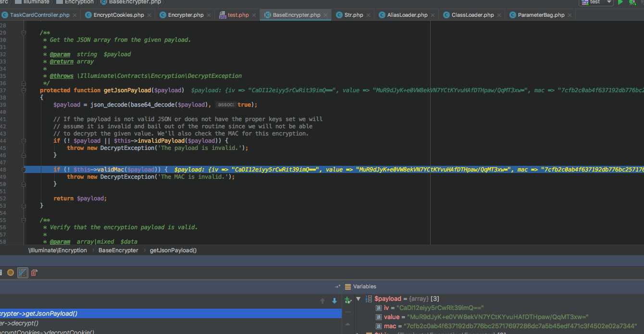Click the BaseEncrypter breadcrumb
The image size is (644, 334).
coord(118,250)
